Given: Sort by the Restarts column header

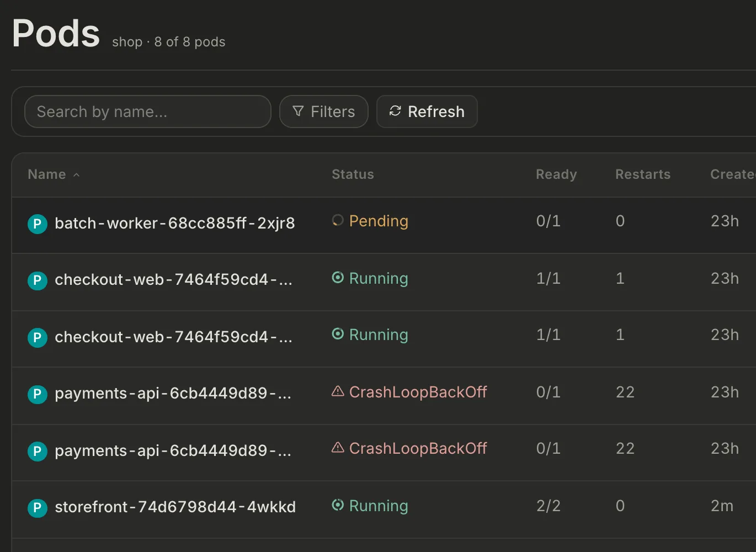Looking at the screenshot, I should (643, 174).
